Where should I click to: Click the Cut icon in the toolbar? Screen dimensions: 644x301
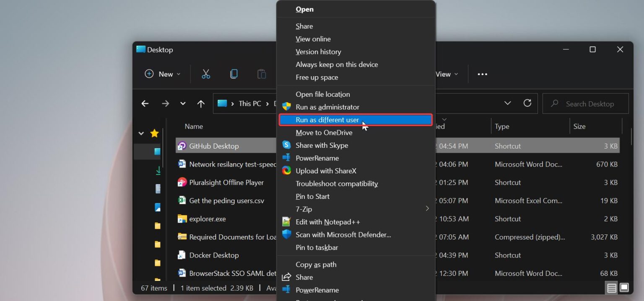pos(206,74)
